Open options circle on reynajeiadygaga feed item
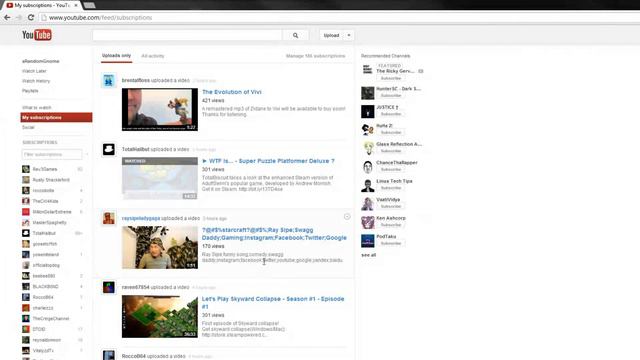This screenshot has height=360, width=640. tap(347, 217)
